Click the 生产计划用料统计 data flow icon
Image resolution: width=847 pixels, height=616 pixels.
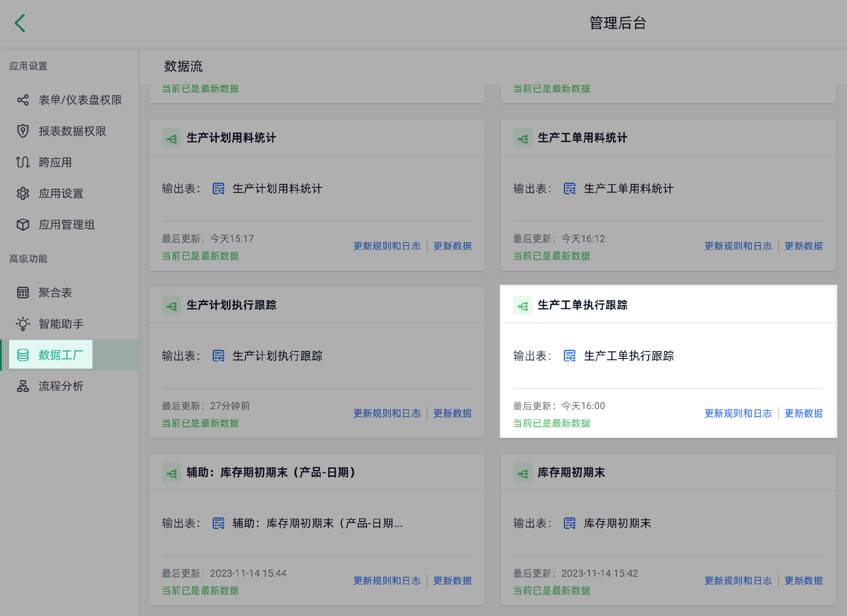(171, 138)
